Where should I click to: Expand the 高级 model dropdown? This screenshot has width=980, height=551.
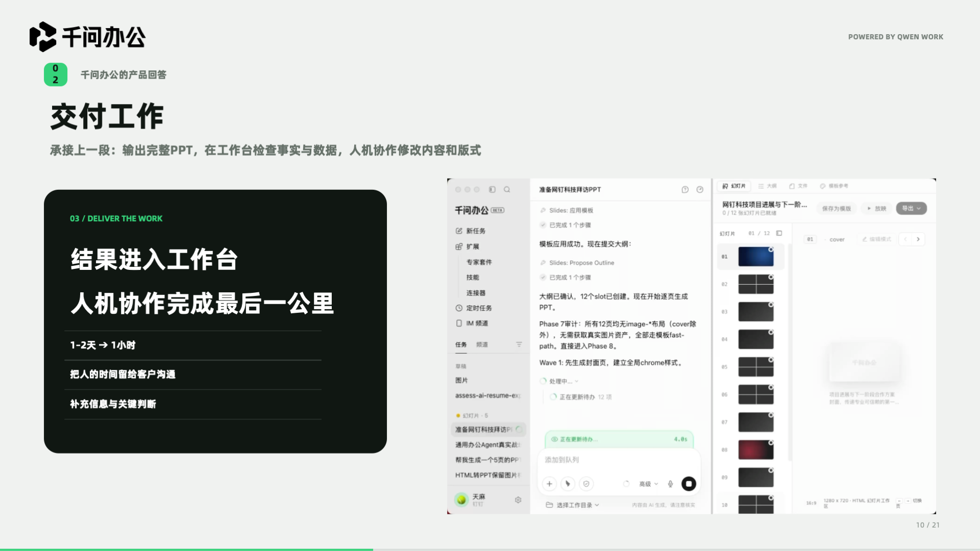[649, 484]
